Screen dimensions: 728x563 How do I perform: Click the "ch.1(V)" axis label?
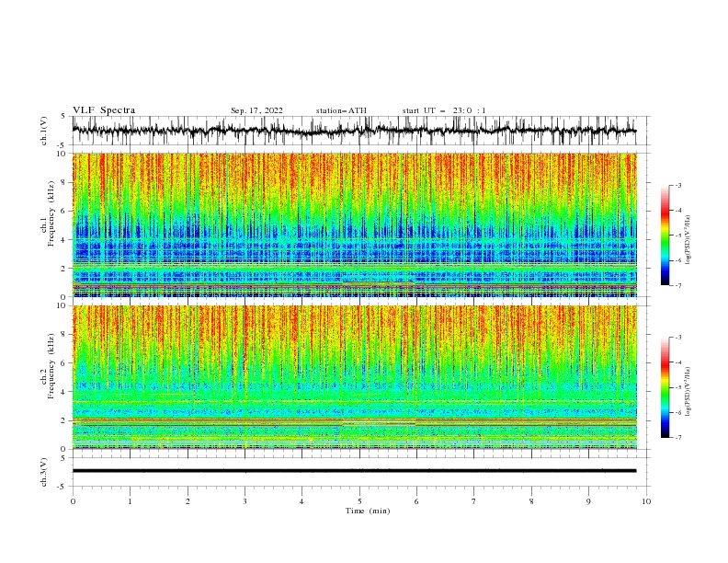44,131
